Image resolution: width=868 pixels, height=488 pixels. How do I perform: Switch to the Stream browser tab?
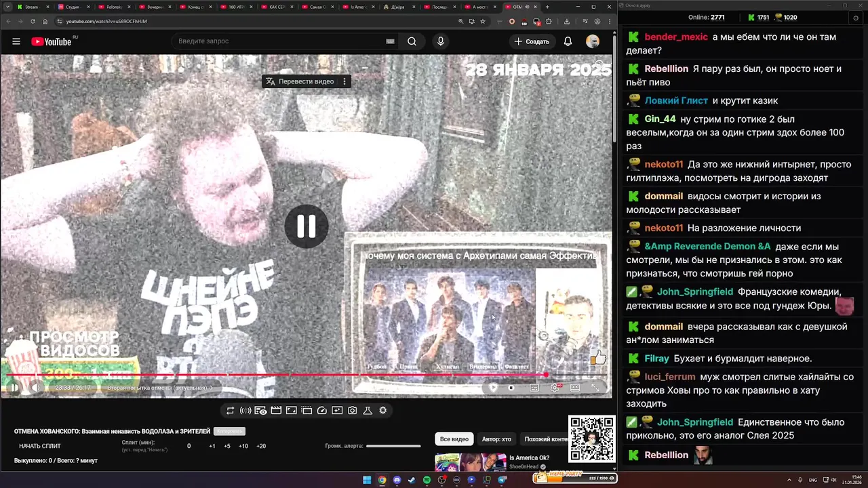(31, 7)
